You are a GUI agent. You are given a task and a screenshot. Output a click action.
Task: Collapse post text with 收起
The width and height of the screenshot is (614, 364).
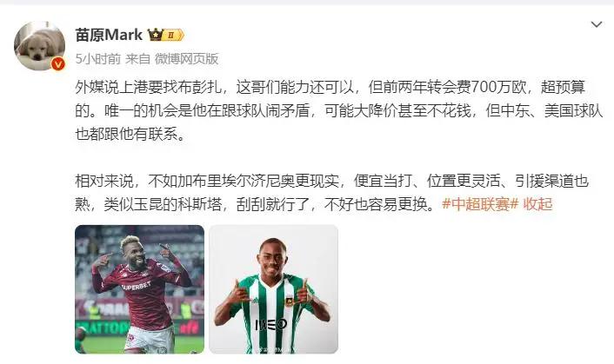click(x=537, y=203)
